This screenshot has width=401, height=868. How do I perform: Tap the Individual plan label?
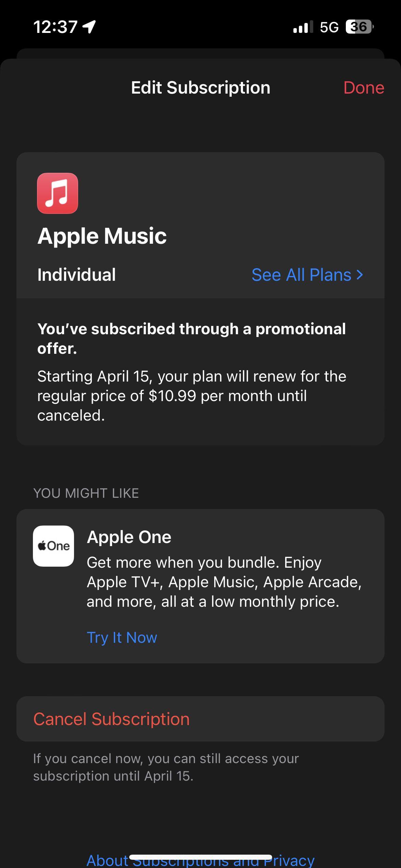(76, 275)
